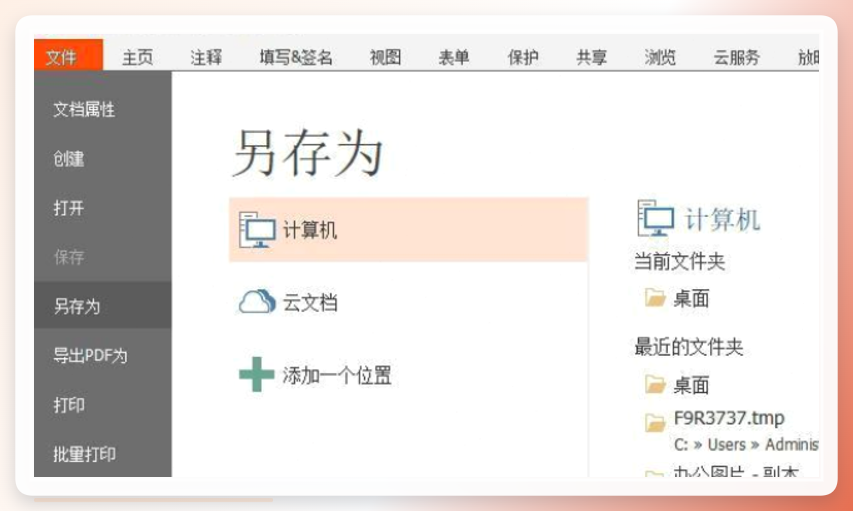Screen dimensions: 853x511
Task: Click the 最近的文件夹 heading
Action: [x=688, y=347]
